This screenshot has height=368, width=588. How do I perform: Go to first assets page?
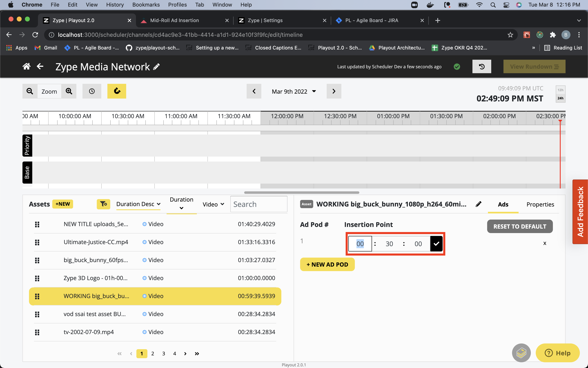point(120,354)
